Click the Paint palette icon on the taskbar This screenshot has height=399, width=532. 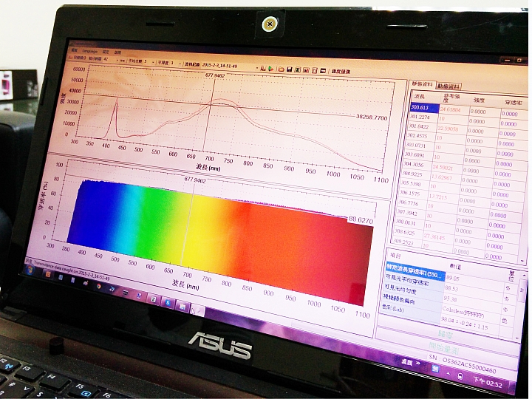(85, 283)
